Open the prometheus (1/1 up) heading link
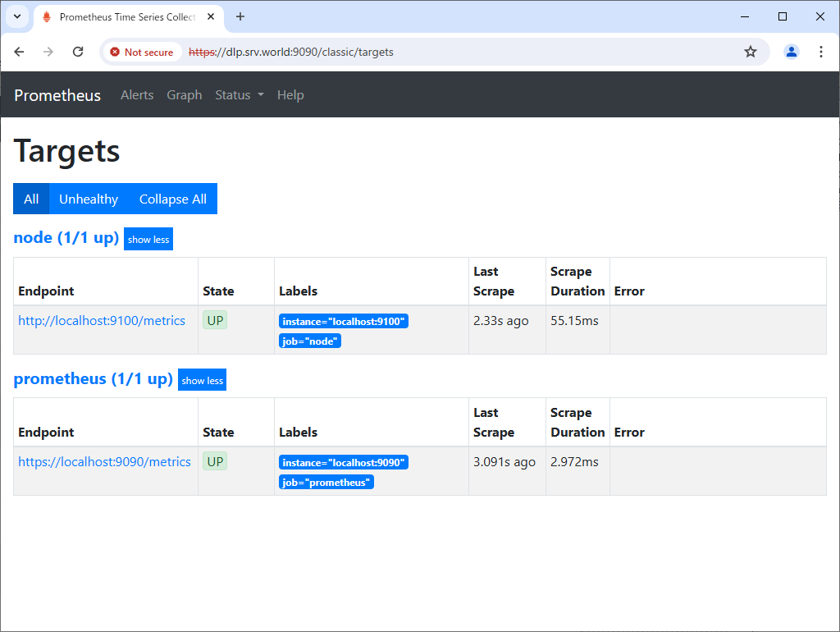 coord(94,378)
